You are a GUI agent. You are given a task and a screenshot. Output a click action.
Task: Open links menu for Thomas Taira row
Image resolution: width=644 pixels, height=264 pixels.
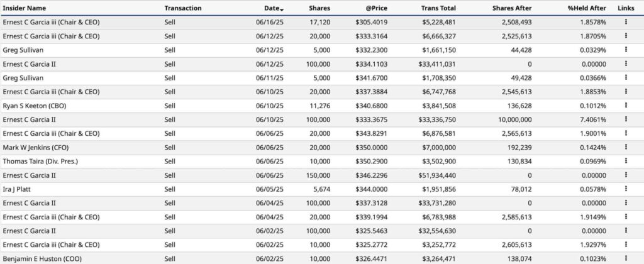click(626, 161)
